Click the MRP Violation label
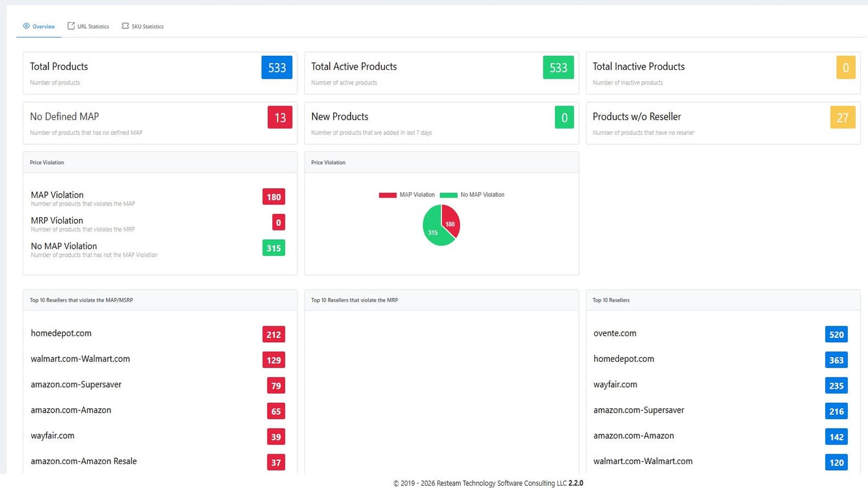The width and height of the screenshot is (868, 488). coord(57,220)
